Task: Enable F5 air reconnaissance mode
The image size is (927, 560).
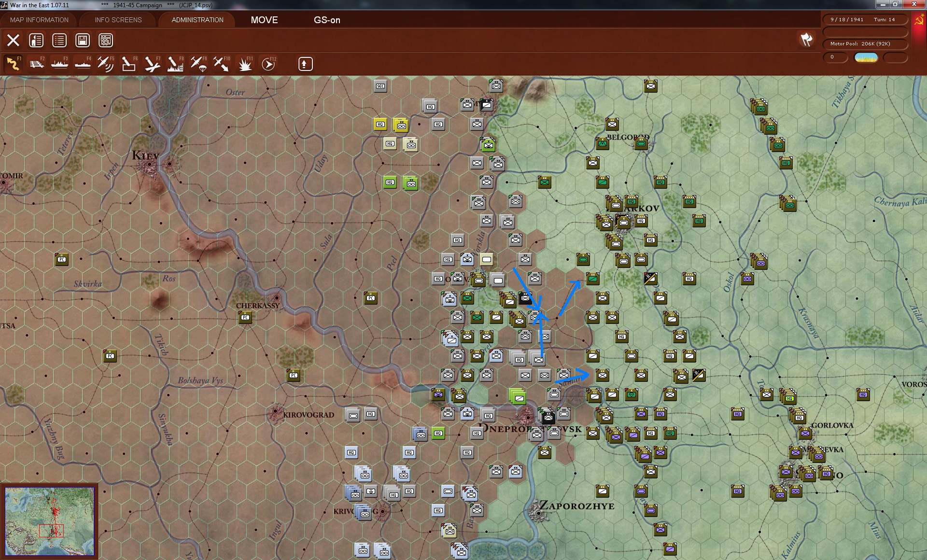Action: [106, 64]
